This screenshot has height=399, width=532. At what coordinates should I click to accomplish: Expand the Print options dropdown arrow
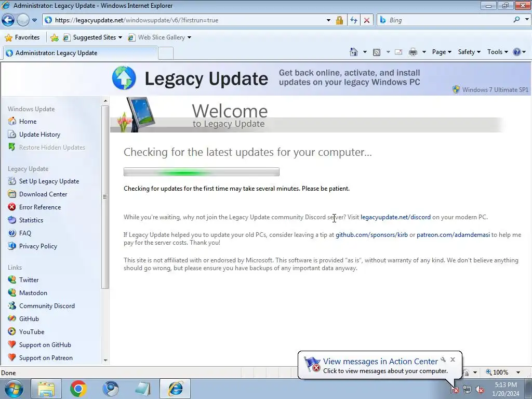coord(424,52)
